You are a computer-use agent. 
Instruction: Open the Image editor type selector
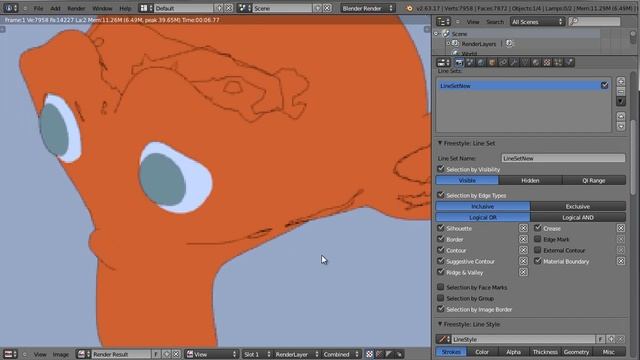(10, 354)
